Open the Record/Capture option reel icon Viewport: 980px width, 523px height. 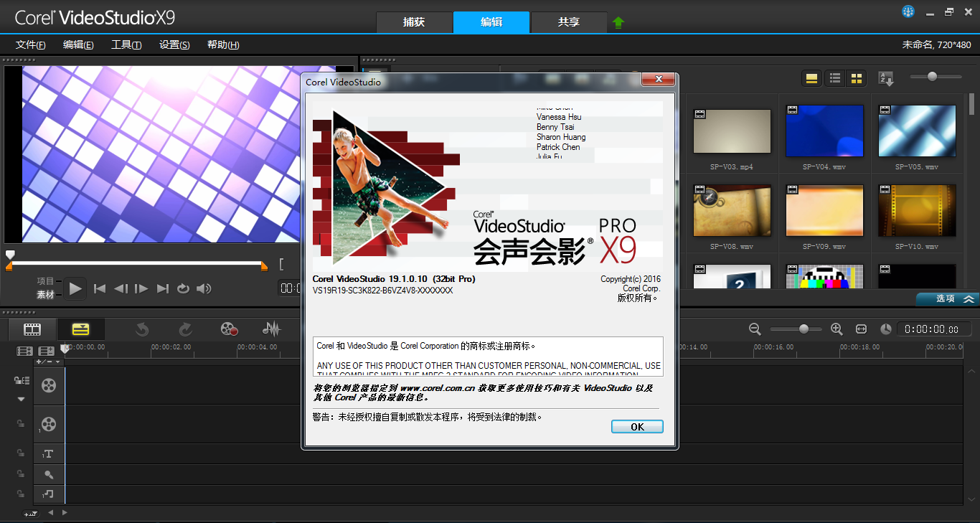point(229,329)
